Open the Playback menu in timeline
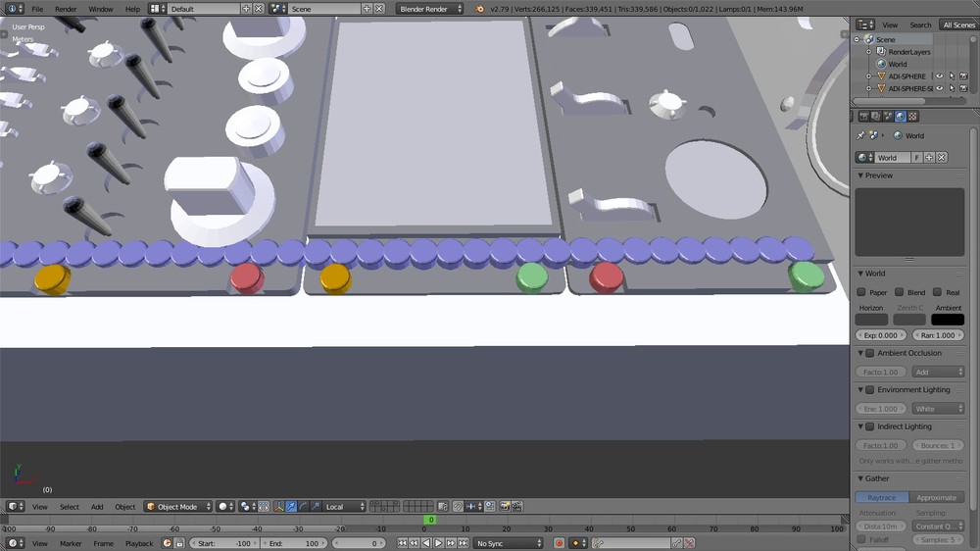The image size is (980, 551). (139, 543)
